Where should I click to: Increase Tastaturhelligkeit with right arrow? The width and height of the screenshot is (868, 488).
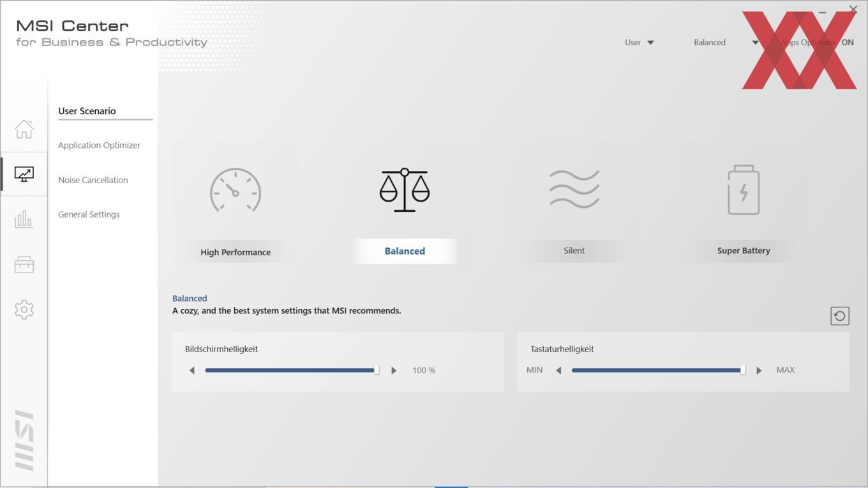coord(759,371)
